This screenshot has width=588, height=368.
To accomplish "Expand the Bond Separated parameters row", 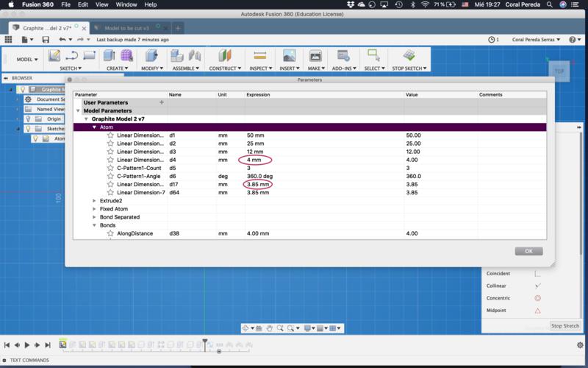I will 94,217.
